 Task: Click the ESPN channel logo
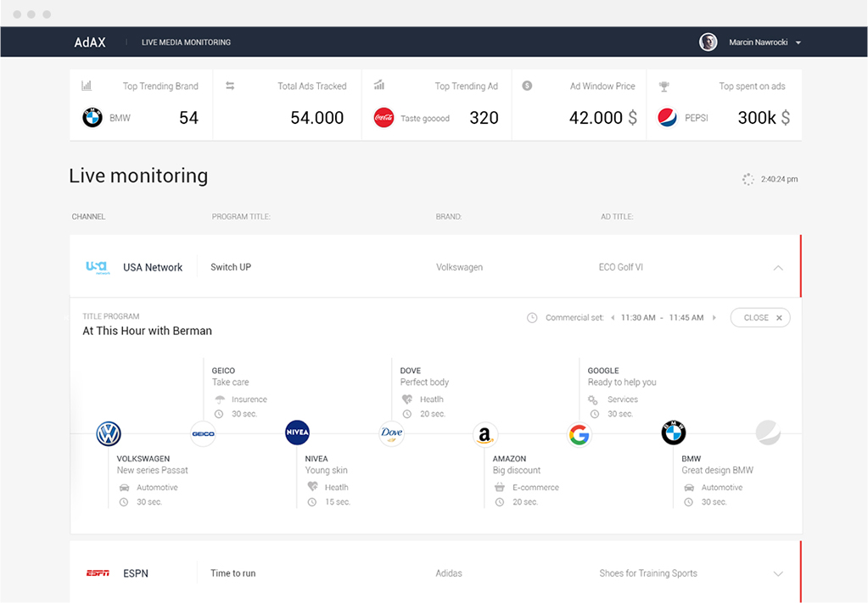[98, 573]
